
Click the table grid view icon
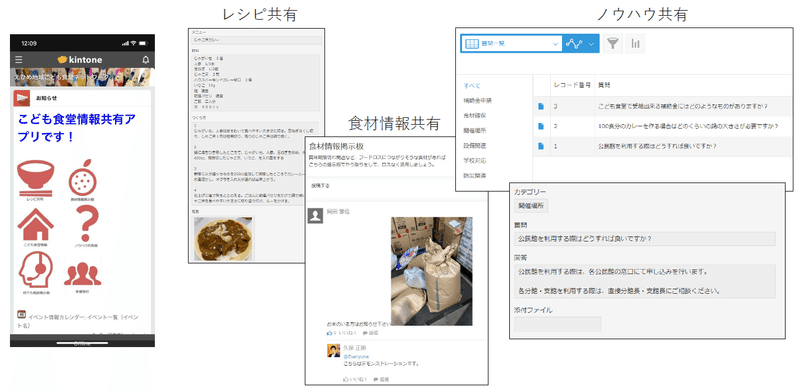pos(472,44)
